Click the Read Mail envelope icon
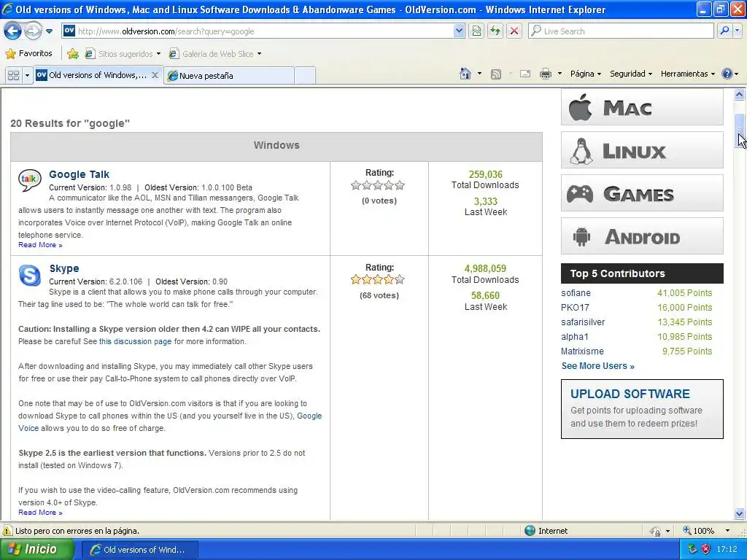The image size is (747, 560). pos(525,74)
